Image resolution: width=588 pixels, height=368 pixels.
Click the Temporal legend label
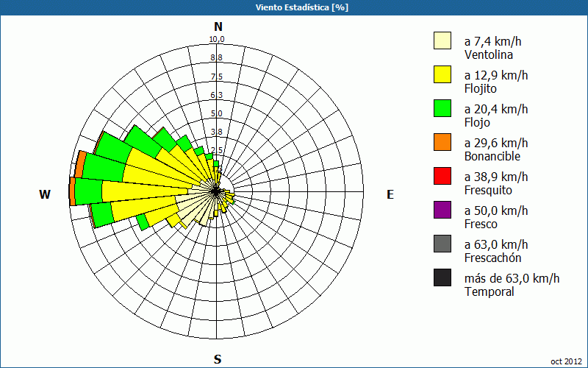point(490,291)
